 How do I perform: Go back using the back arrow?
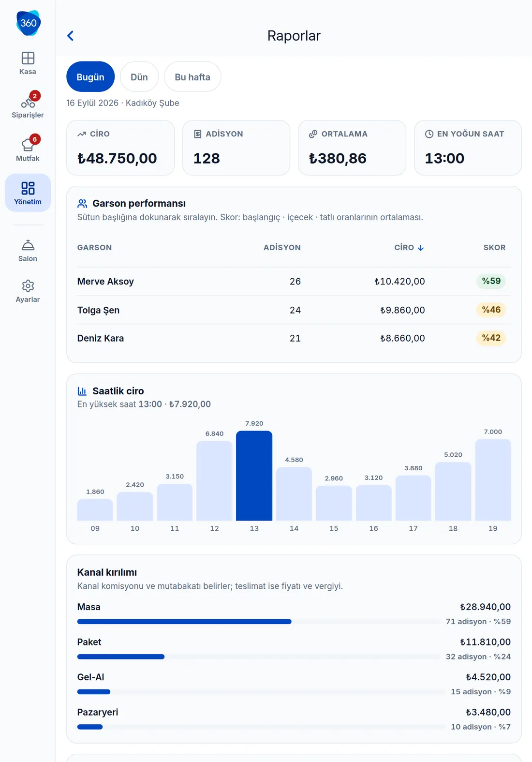71,36
